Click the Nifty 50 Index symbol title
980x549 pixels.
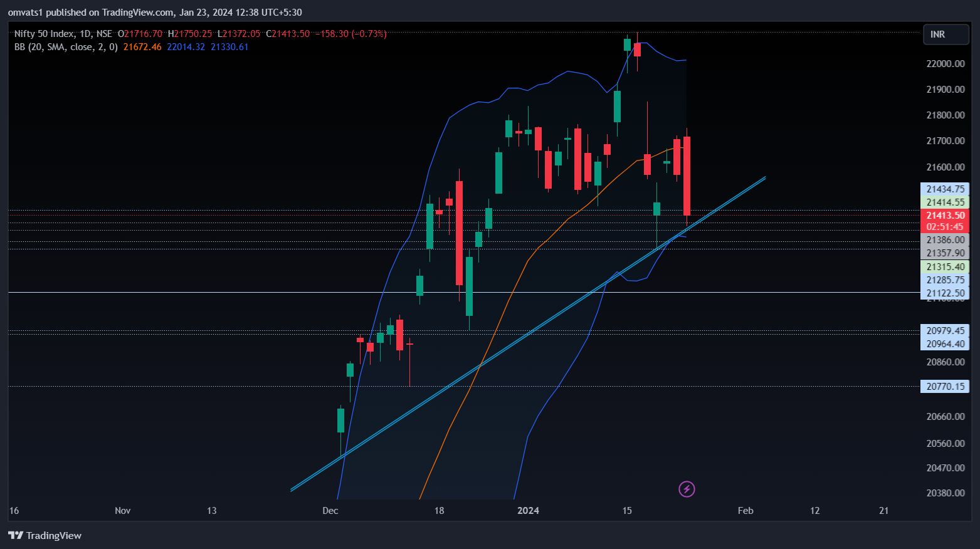(44, 34)
